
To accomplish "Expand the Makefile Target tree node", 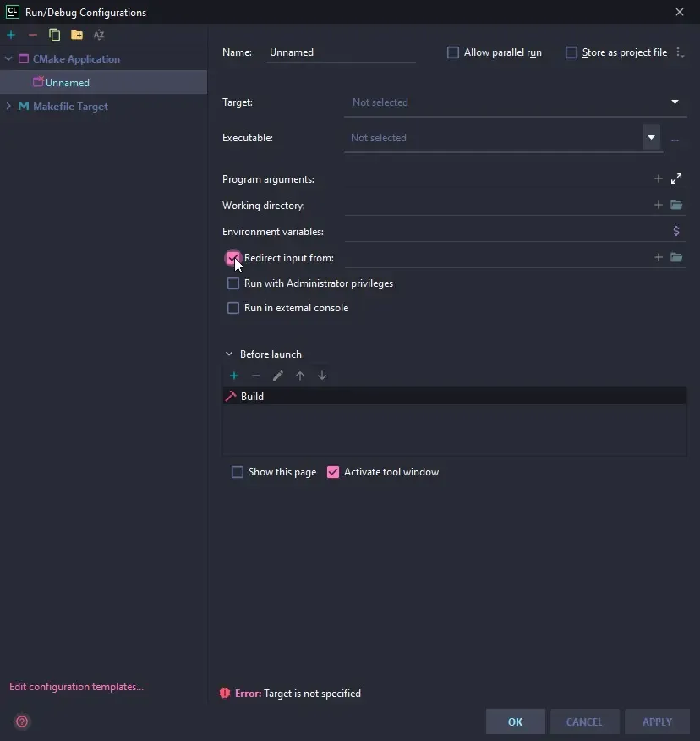I will point(8,107).
